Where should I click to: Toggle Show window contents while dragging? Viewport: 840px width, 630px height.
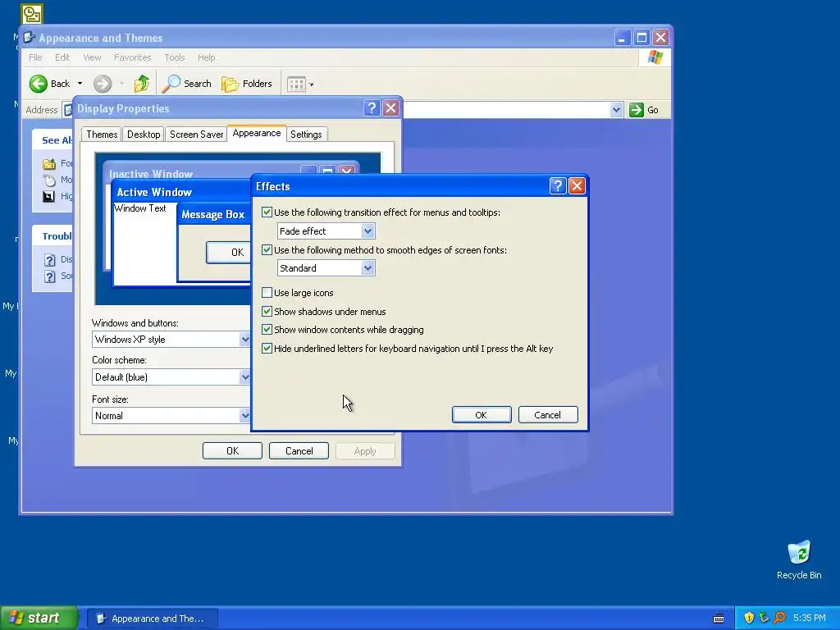(x=267, y=330)
